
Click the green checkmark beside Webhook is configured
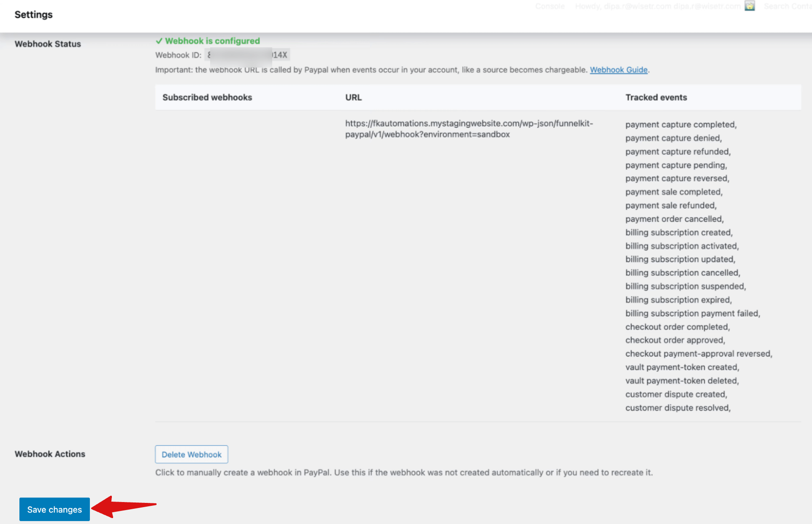159,41
